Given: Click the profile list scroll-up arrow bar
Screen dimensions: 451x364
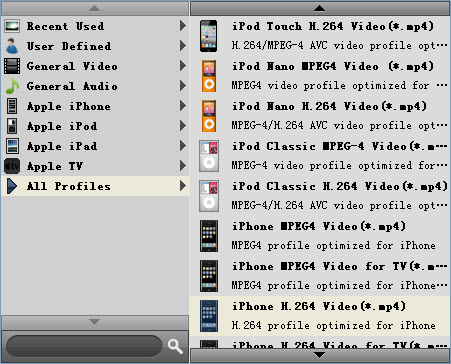Looking at the screenshot, I should click(x=320, y=8).
